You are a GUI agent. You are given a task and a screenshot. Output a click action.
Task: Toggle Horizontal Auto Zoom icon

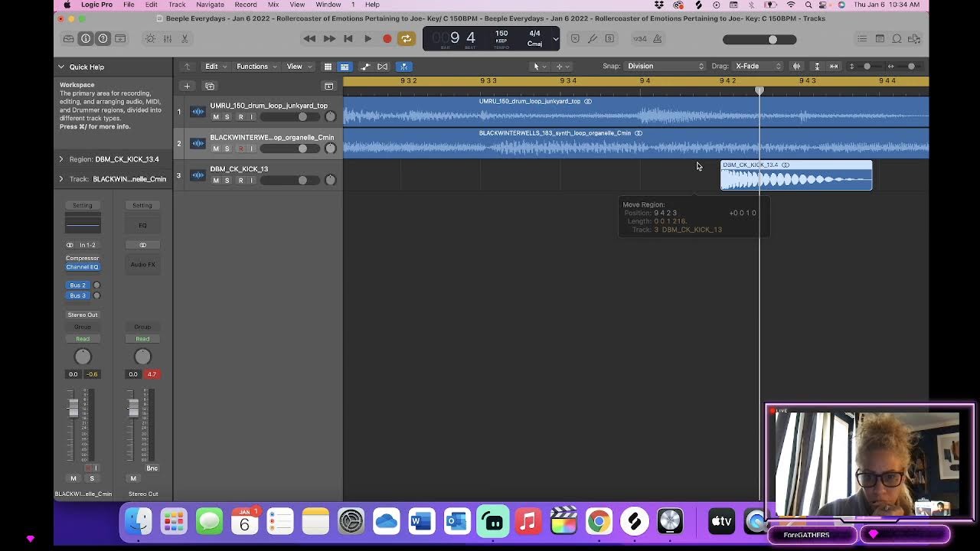click(834, 67)
